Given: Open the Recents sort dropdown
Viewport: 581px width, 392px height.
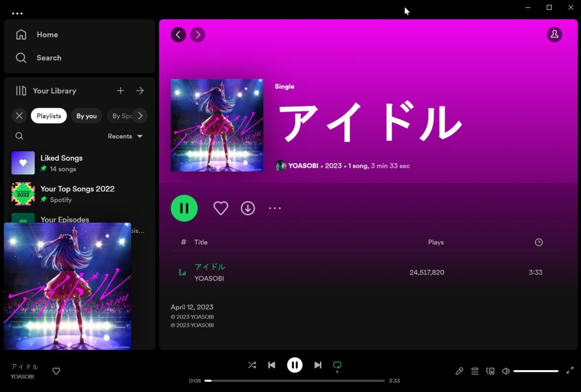Looking at the screenshot, I should pyautogui.click(x=125, y=136).
